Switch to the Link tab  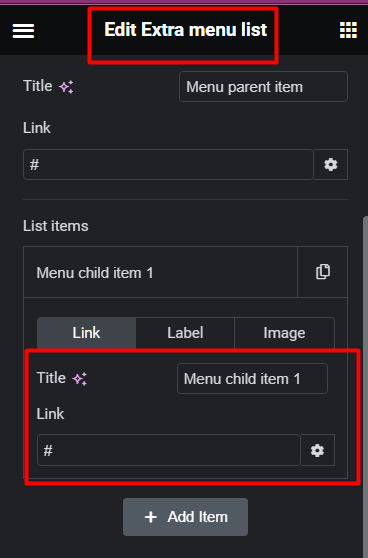coord(86,333)
